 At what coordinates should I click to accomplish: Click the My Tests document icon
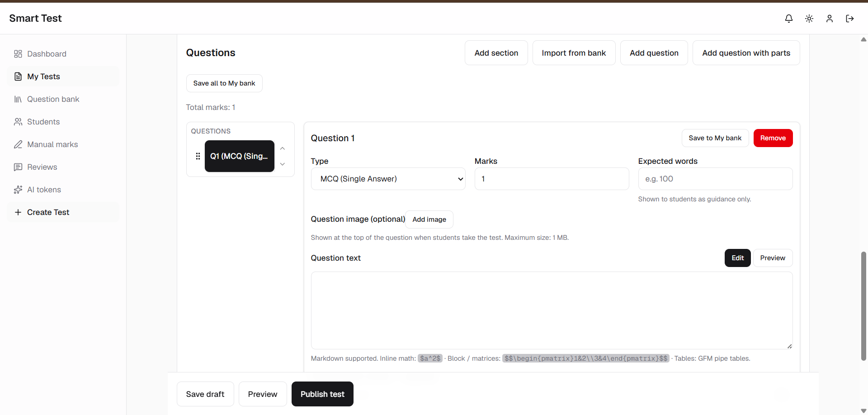[x=18, y=76]
